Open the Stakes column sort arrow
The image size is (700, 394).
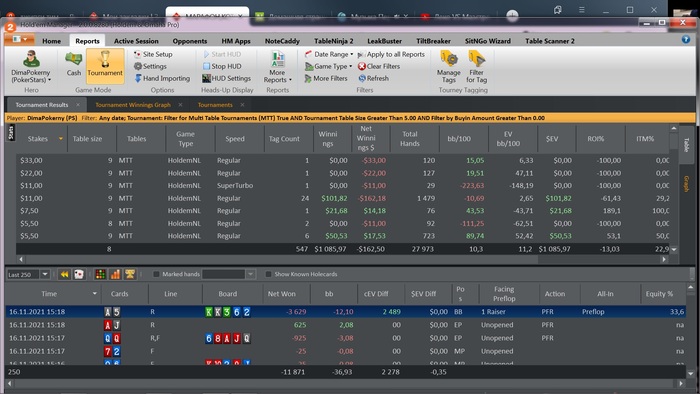pyautogui.click(x=61, y=139)
